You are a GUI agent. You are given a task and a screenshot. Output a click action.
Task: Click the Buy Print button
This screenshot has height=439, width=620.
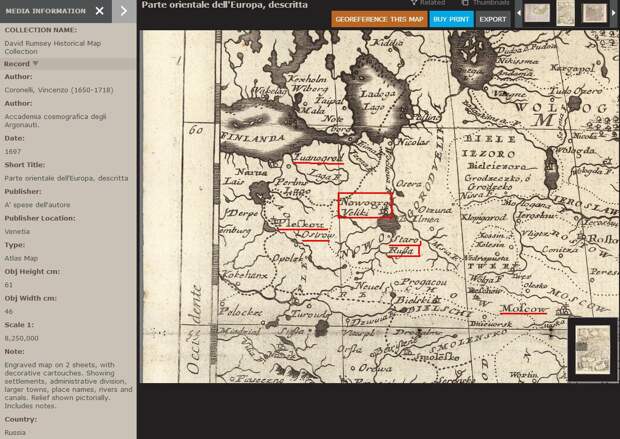point(451,19)
